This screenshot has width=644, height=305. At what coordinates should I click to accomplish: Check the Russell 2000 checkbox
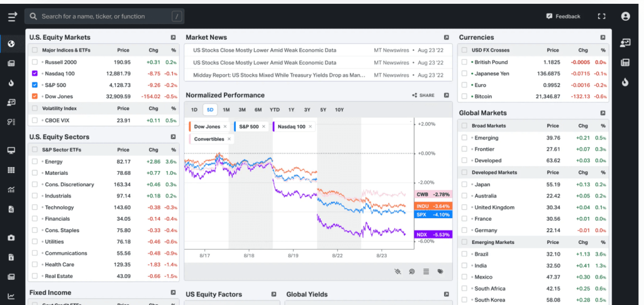[x=35, y=62]
